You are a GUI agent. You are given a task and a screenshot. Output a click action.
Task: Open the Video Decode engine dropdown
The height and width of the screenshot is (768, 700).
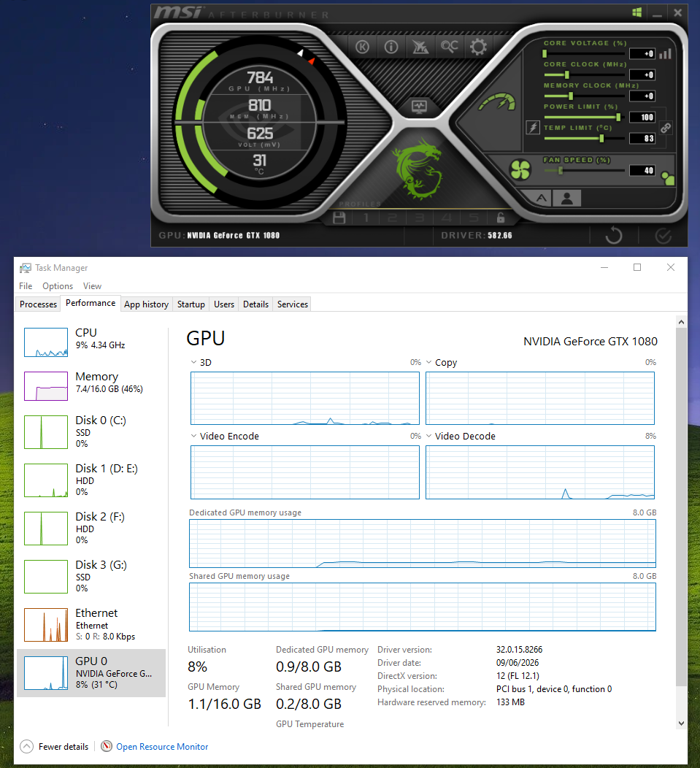tap(428, 436)
